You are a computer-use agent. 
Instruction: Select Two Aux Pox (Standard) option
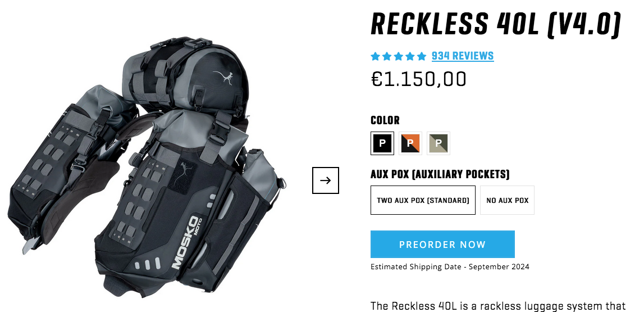pos(423,200)
